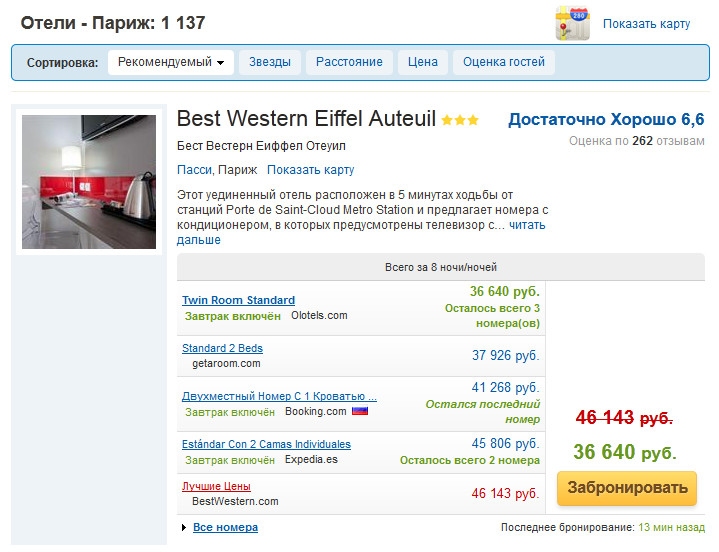Sort hotels by Расстояние
Image resolution: width=719 pixels, height=552 pixels.
click(x=349, y=62)
